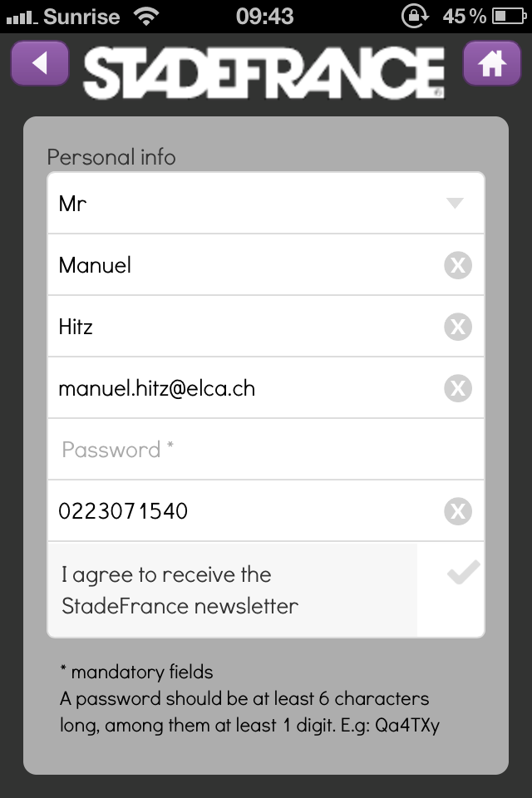Focus the Password input field
Viewport: 532px width, 798px height.
266,450
